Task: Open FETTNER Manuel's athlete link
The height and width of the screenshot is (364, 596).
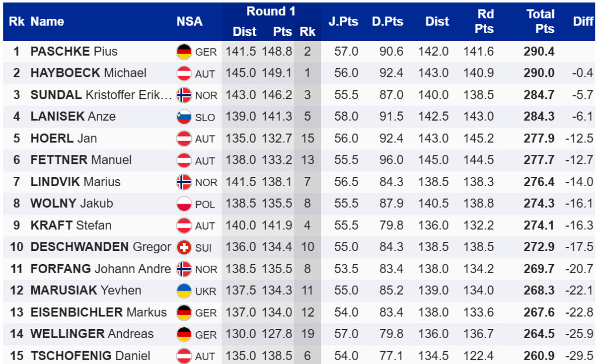Action: pyautogui.click(x=81, y=160)
